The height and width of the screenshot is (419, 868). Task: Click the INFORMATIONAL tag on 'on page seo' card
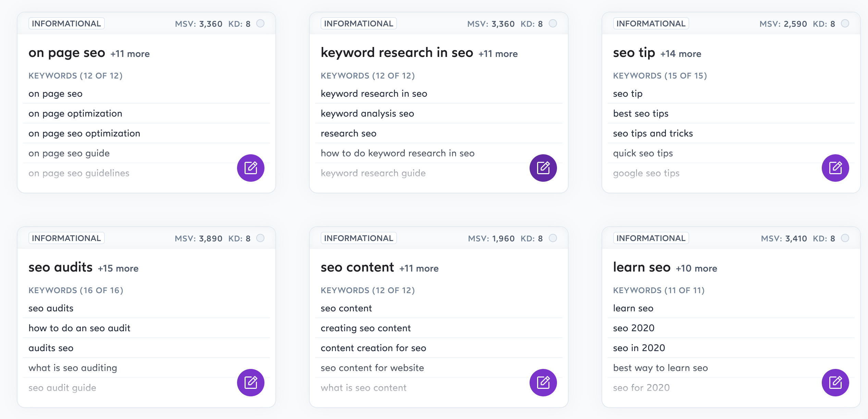(x=66, y=24)
